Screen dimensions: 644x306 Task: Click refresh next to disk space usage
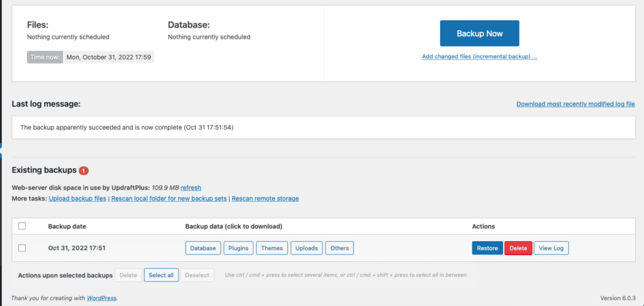pyautogui.click(x=191, y=187)
